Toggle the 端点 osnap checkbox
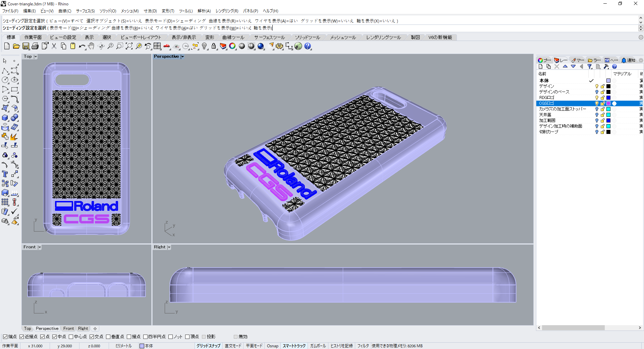The width and height of the screenshot is (644, 349). 5,337
